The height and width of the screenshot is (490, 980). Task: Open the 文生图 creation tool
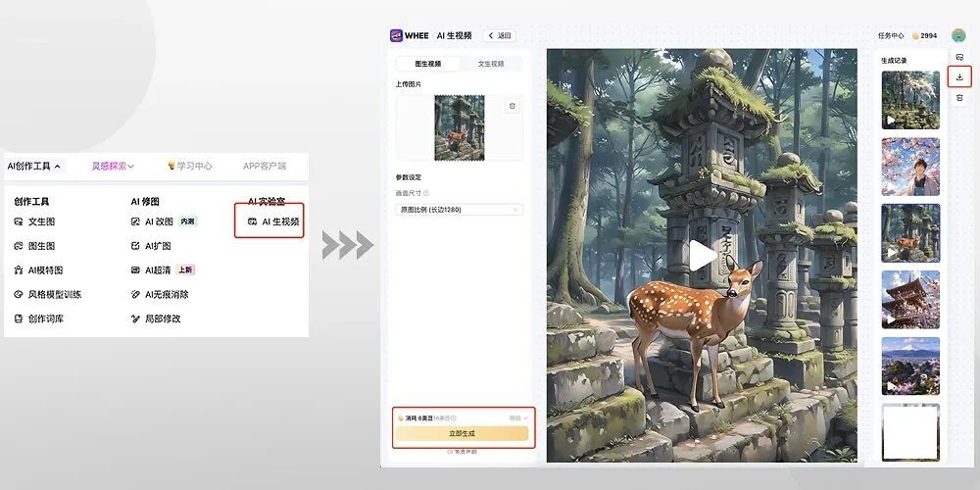[41, 221]
